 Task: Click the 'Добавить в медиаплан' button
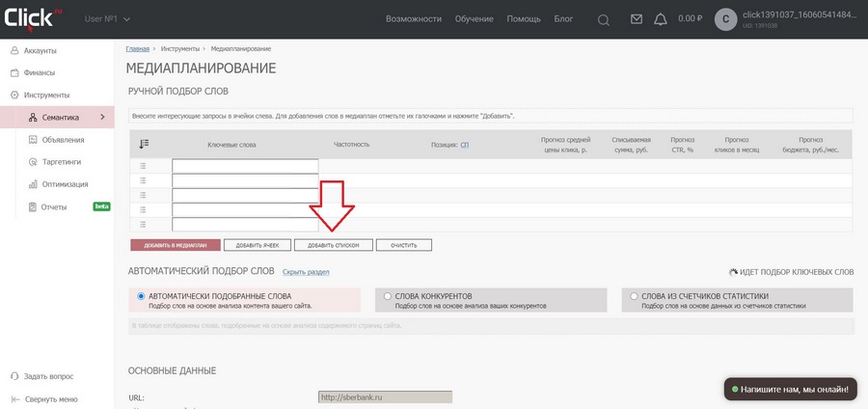pos(175,245)
